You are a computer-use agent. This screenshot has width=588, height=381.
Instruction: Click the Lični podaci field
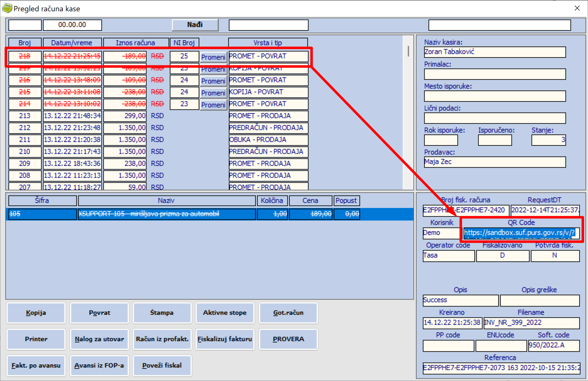(x=495, y=118)
